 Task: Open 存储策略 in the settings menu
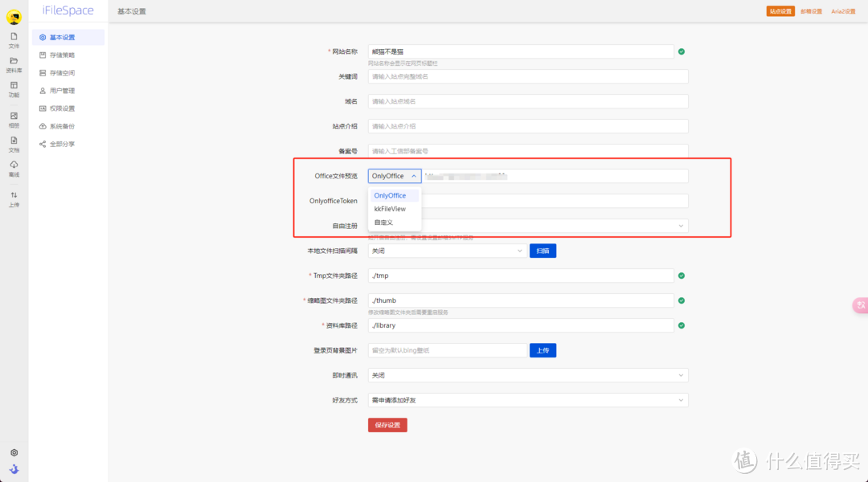point(62,55)
